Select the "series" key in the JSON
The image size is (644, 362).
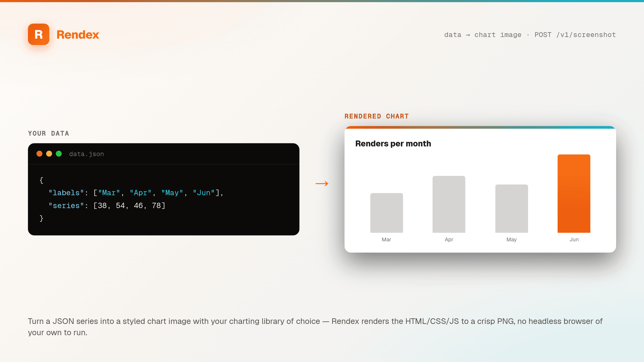tap(66, 206)
